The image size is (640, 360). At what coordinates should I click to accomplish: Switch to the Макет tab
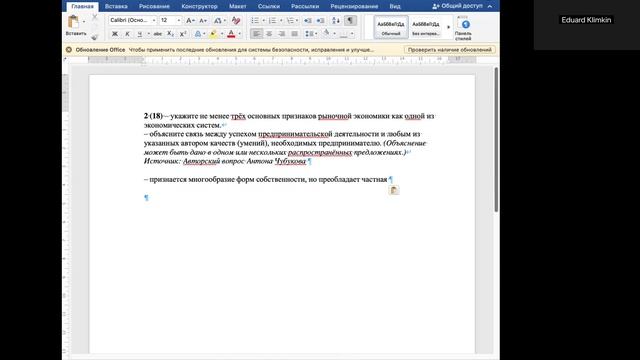(238, 7)
